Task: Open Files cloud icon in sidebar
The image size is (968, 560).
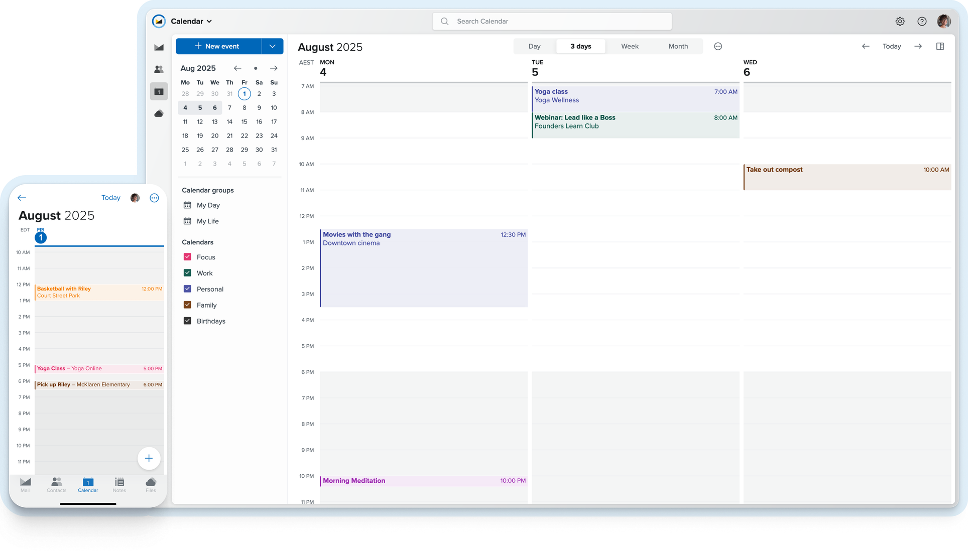Action: pyautogui.click(x=159, y=113)
